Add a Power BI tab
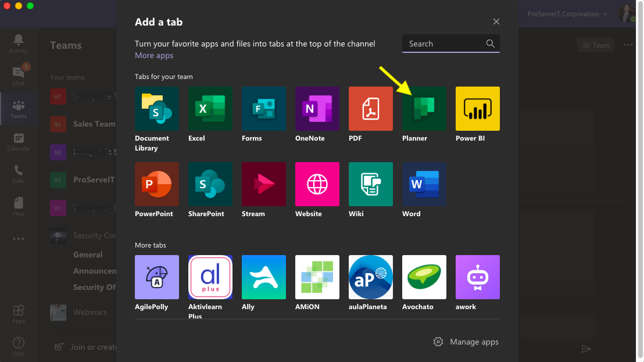 (x=477, y=109)
